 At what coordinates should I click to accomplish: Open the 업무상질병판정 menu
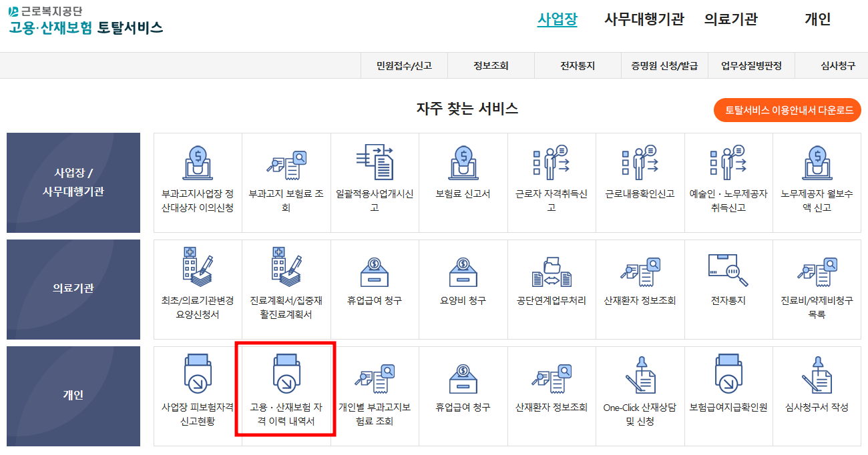coord(751,65)
